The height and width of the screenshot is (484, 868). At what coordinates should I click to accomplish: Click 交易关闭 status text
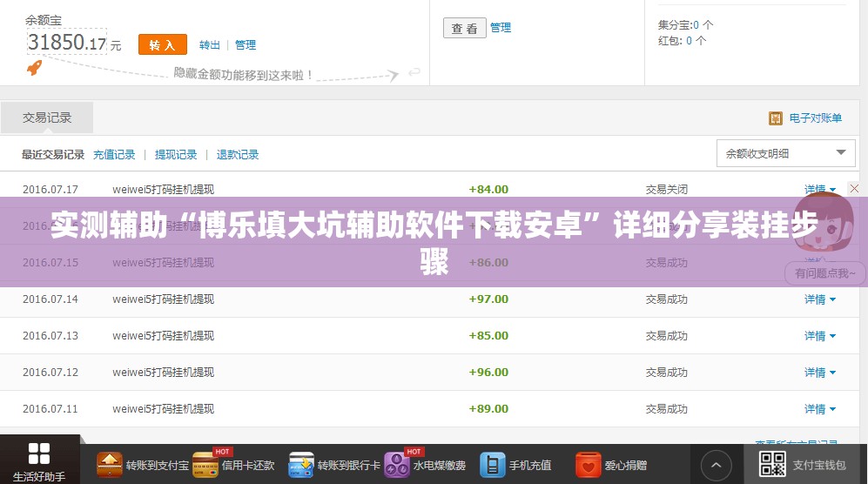pyautogui.click(x=667, y=190)
